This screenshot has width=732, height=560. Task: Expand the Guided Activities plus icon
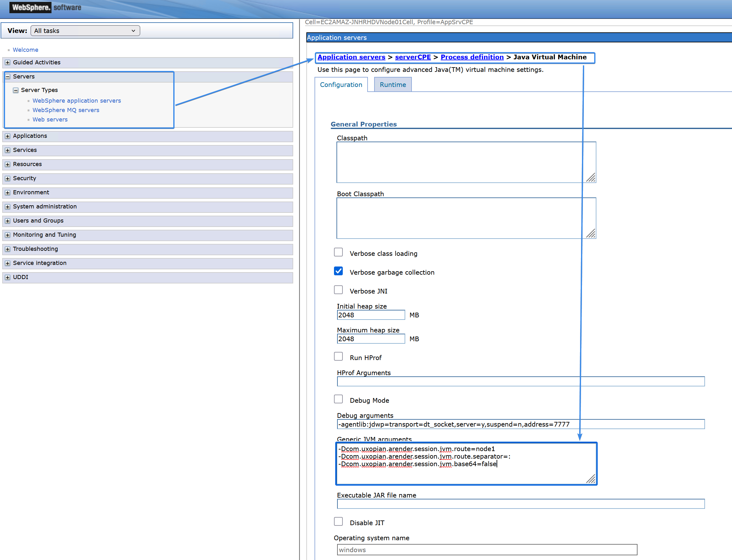coord(7,62)
